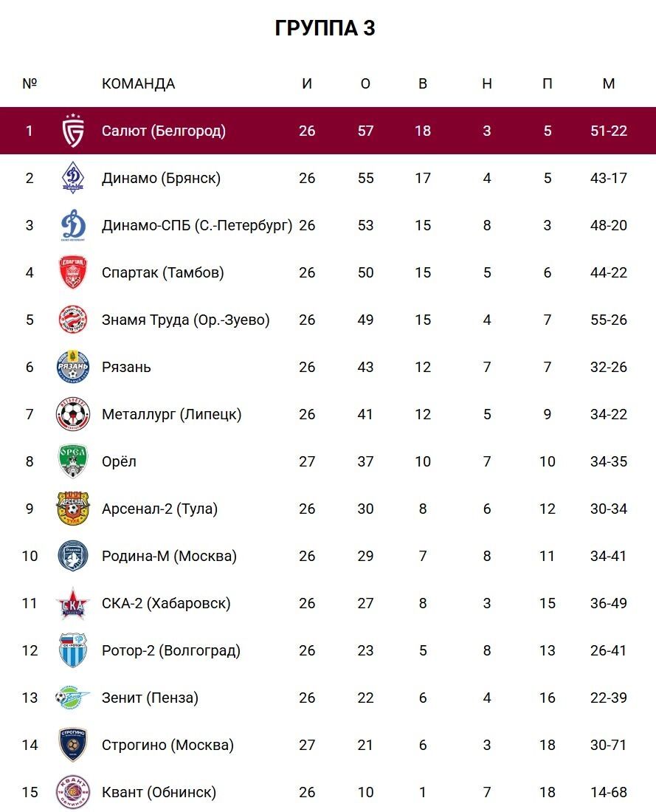Image resolution: width=656 pixels, height=812 pixels.
Task: Click the Spartak Tambov red crest
Action: pyautogui.click(x=73, y=272)
